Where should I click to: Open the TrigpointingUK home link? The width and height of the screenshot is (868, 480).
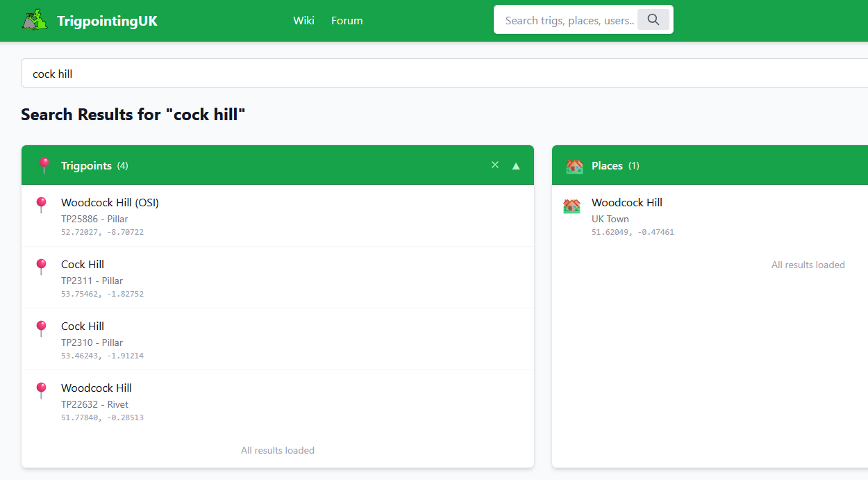tap(107, 21)
